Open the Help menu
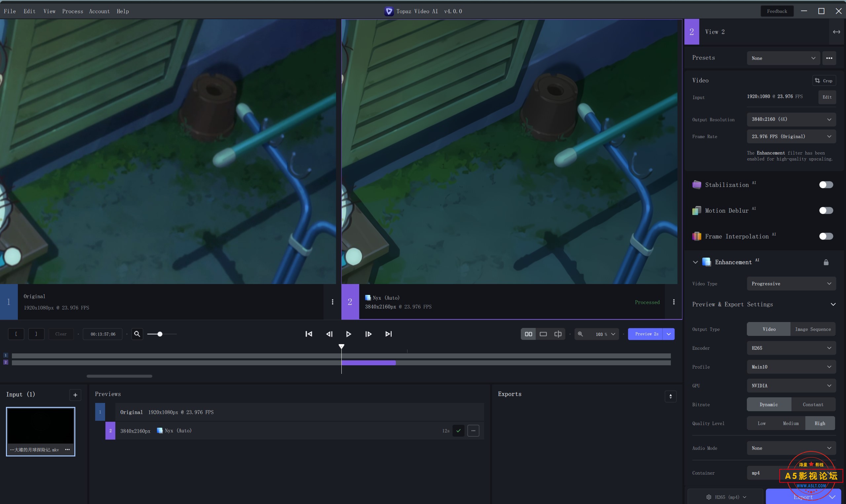Image resolution: width=846 pixels, height=504 pixels. click(x=123, y=11)
